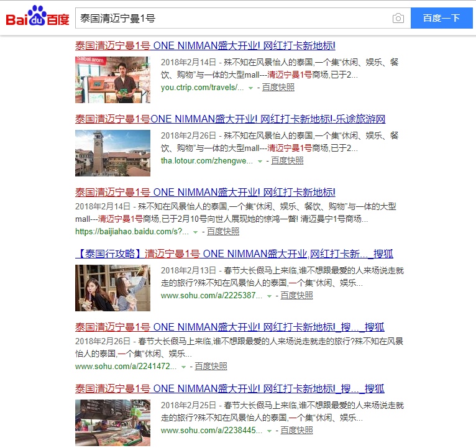
Task: Open 百度快照 for the ctrip result
Action: point(278,88)
